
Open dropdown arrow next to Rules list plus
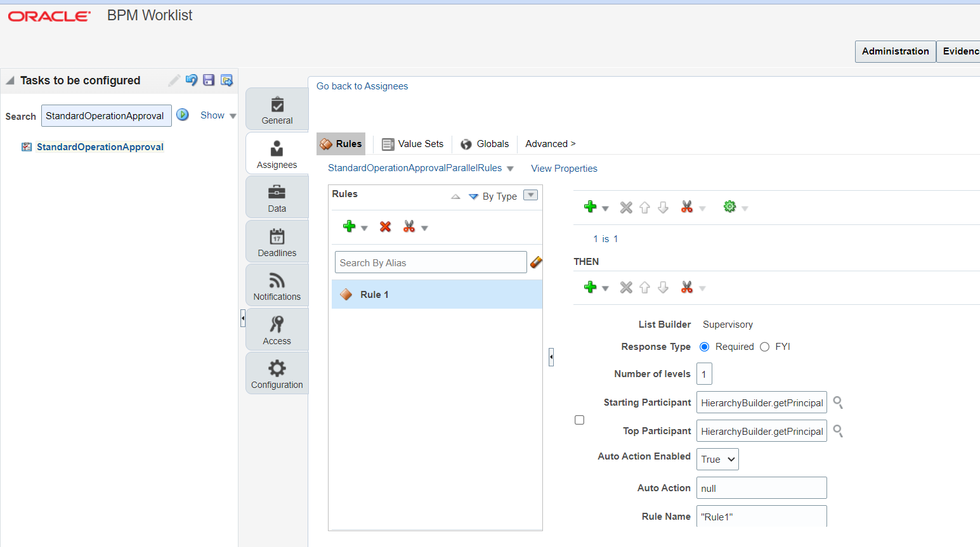(364, 228)
